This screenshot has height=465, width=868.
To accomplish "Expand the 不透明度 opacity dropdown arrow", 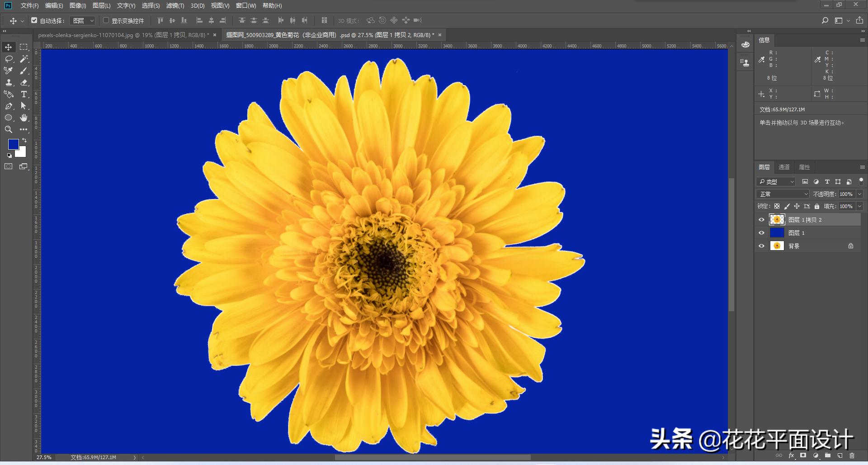I will click(x=859, y=194).
